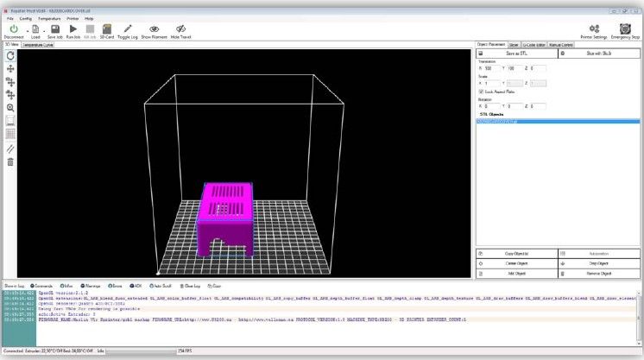Open the File menu

pyautogui.click(x=9, y=18)
